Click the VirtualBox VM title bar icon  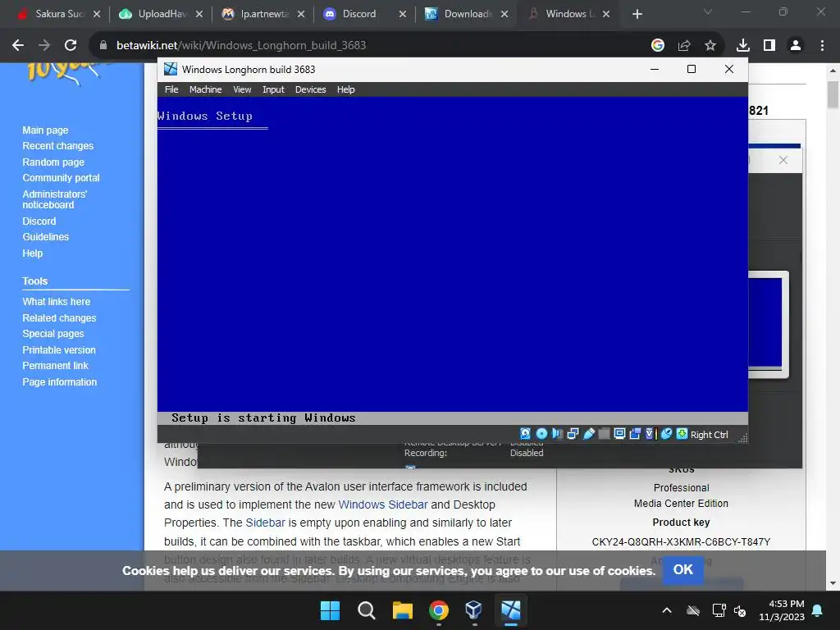(171, 69)
